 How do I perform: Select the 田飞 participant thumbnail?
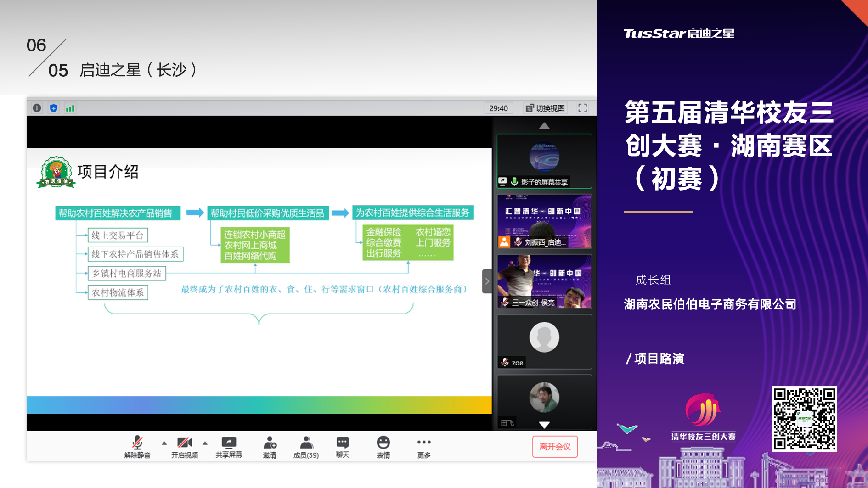pos(544,402)
